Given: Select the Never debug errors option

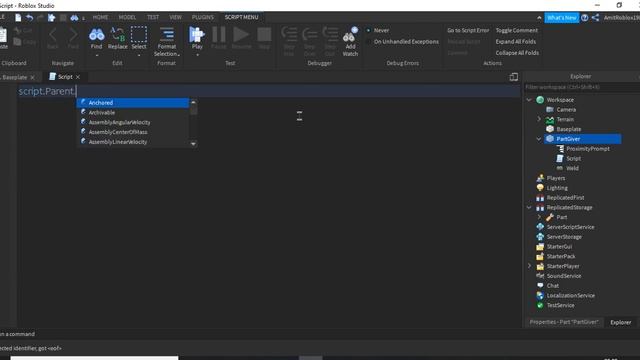Looking at the screenshot, I should point(378,30).
